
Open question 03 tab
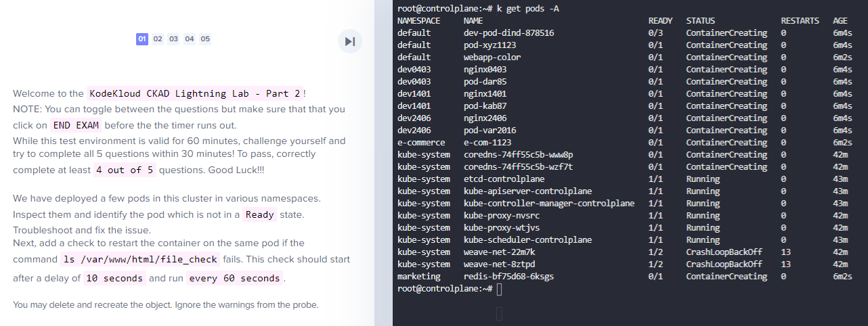click(173, 39)
